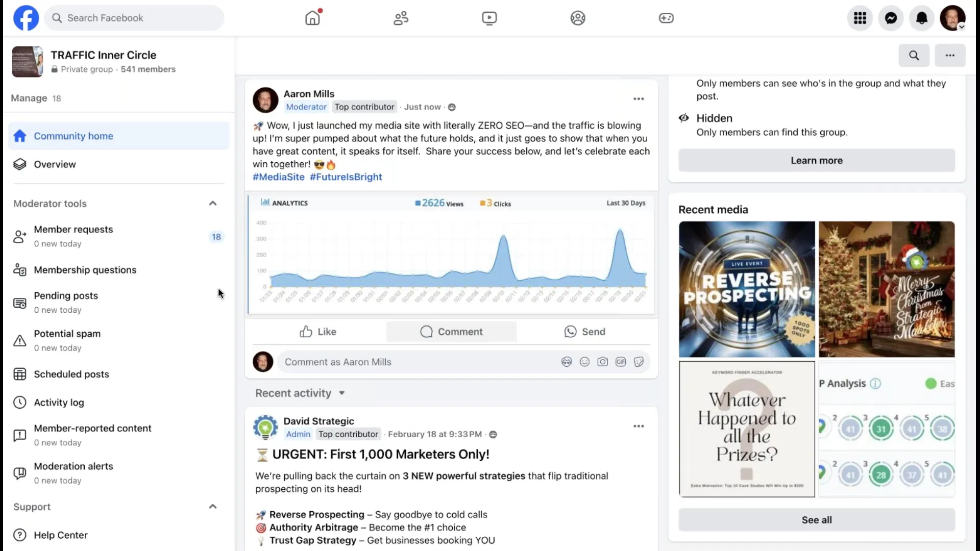Select Scheduled posts in moderator tools
This screenshot has width=980, height=551.
pyautogui.click(x=71, y=374)
